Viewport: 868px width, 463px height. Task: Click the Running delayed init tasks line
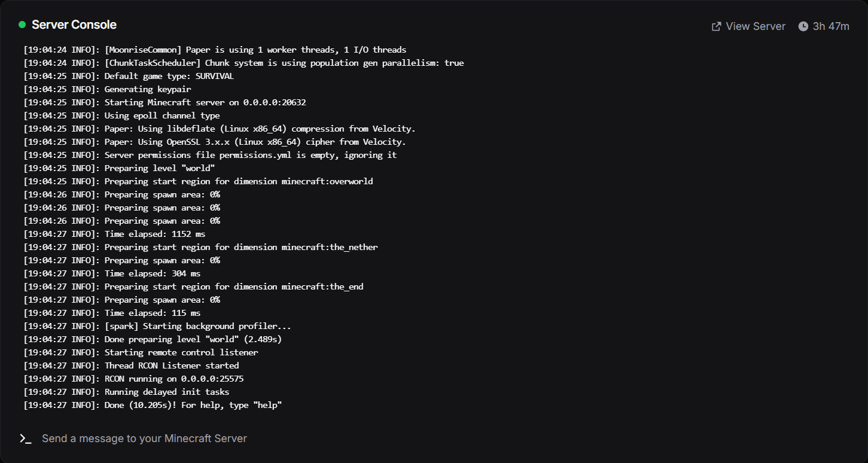pos(126,392)
